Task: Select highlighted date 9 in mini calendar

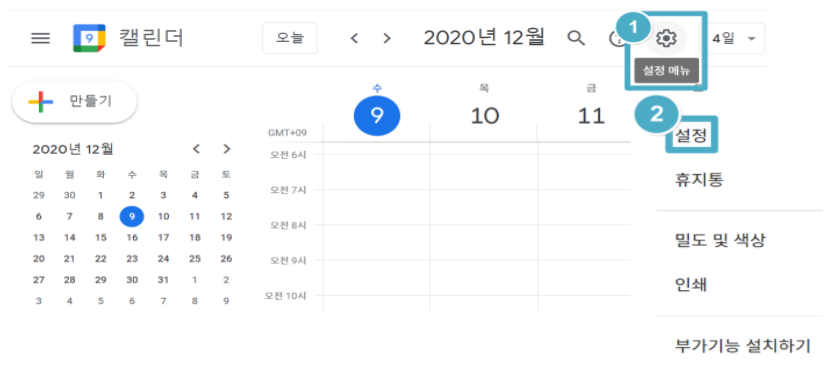Action: (x=132, y=216)
